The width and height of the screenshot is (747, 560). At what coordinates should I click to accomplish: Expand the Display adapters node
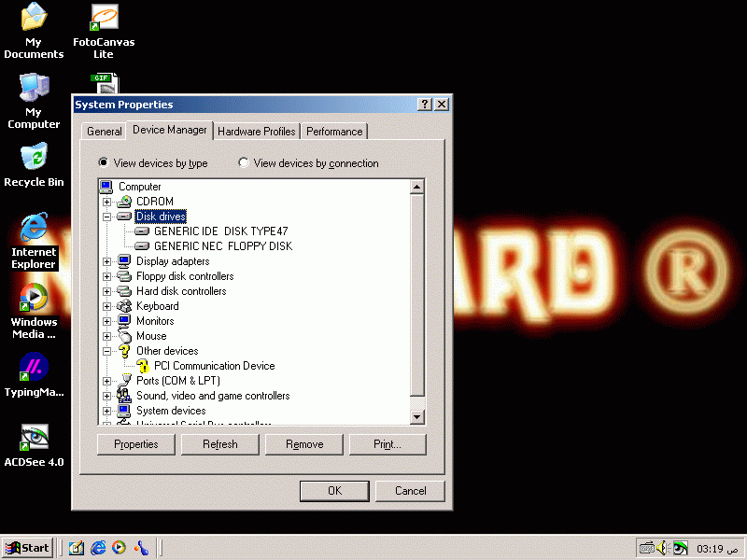[106, 261]
